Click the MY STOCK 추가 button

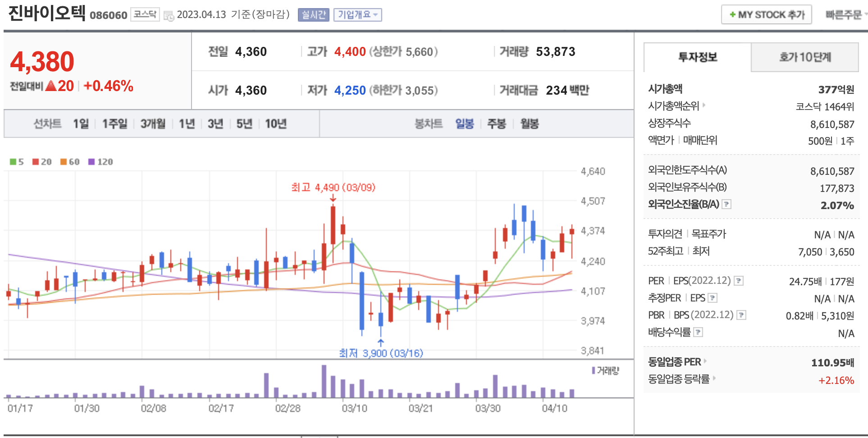[x=766, y=15]
